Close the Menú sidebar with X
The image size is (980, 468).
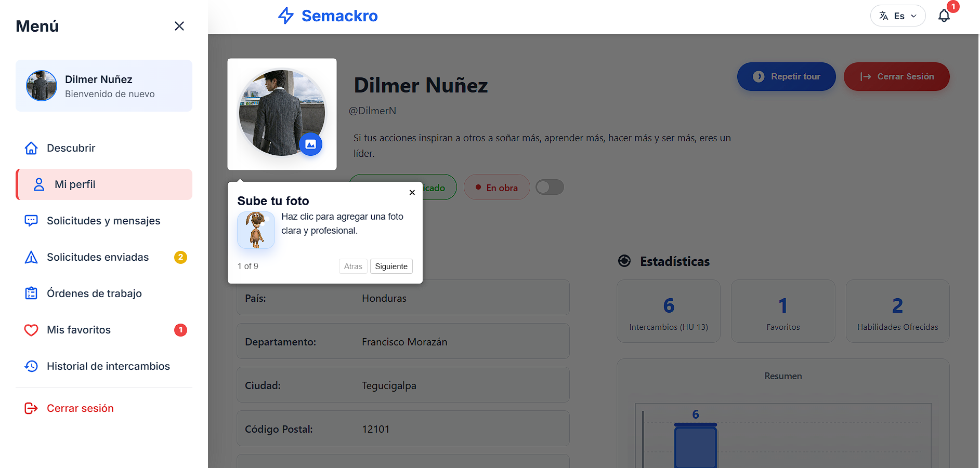tap(179, 26)
